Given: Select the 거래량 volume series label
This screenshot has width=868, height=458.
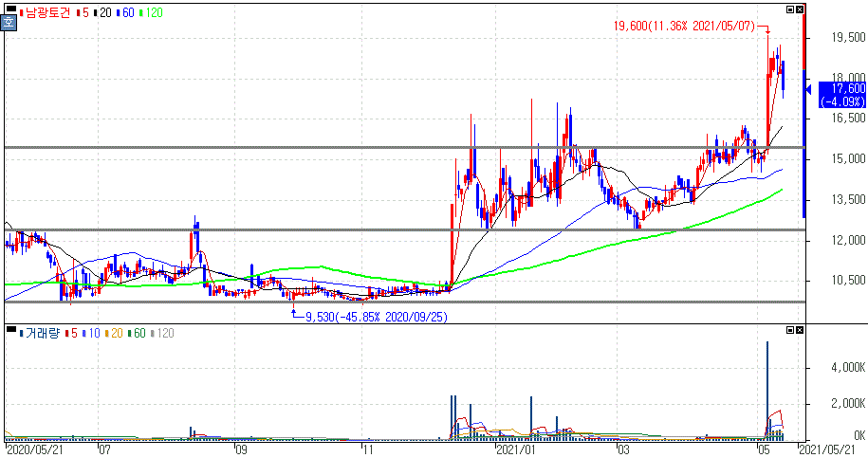Looking at the screenshot, I should click(x=40, y=333).
